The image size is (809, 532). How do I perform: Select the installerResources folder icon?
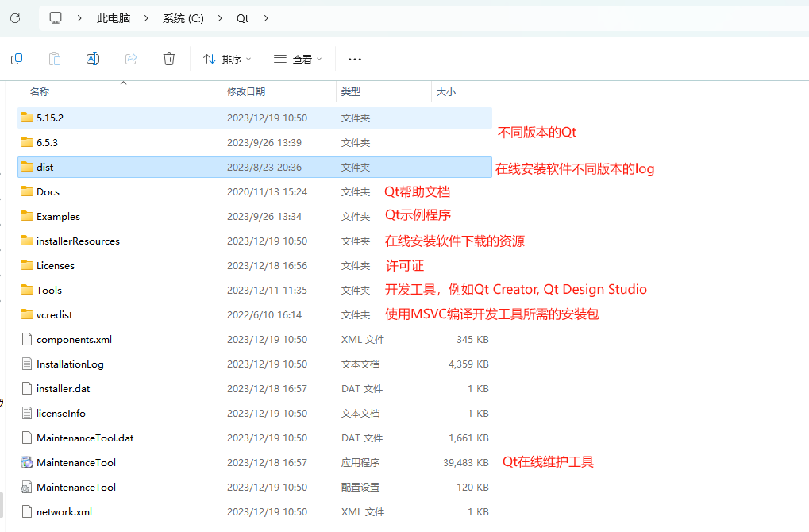click(27, 241)
